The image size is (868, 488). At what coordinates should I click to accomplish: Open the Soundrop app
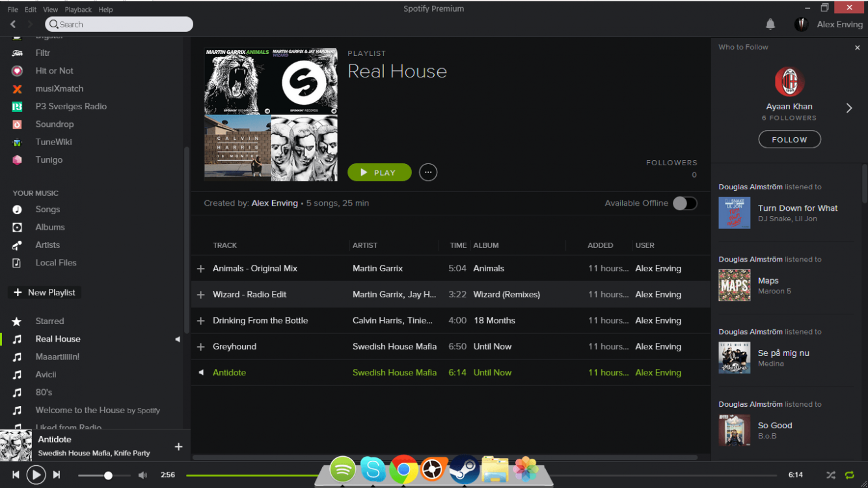(55, 124)
